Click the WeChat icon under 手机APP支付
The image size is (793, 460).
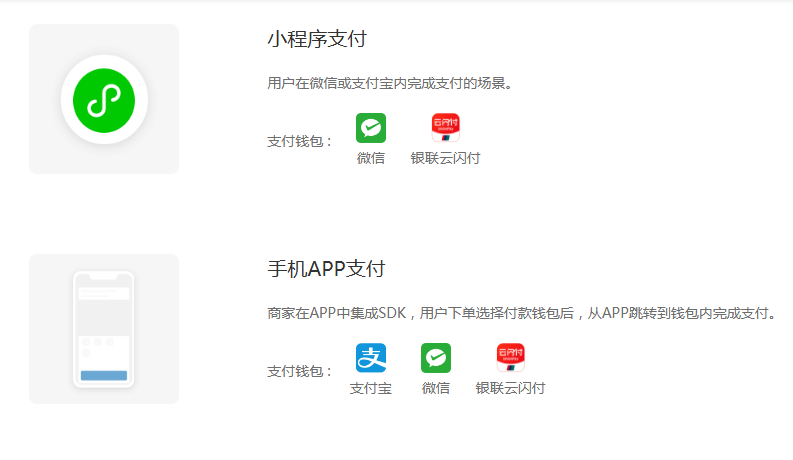point(436,358)
